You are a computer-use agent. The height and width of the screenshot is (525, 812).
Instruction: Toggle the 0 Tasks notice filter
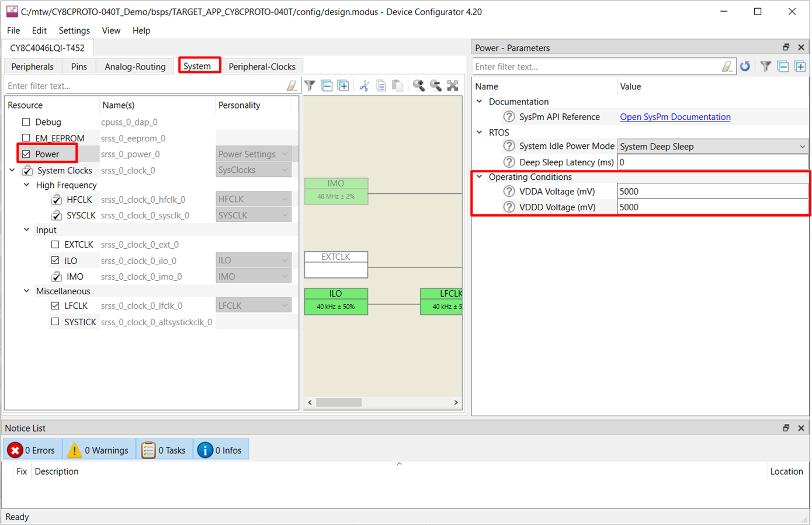pyautogui.click(x=164, y=450)
